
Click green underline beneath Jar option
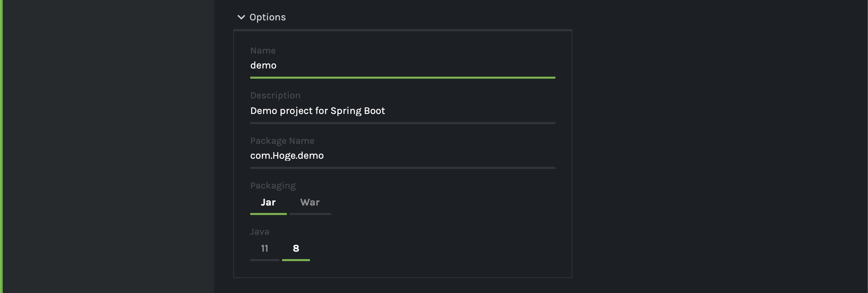pyautogui.click(x=268, y=214)
